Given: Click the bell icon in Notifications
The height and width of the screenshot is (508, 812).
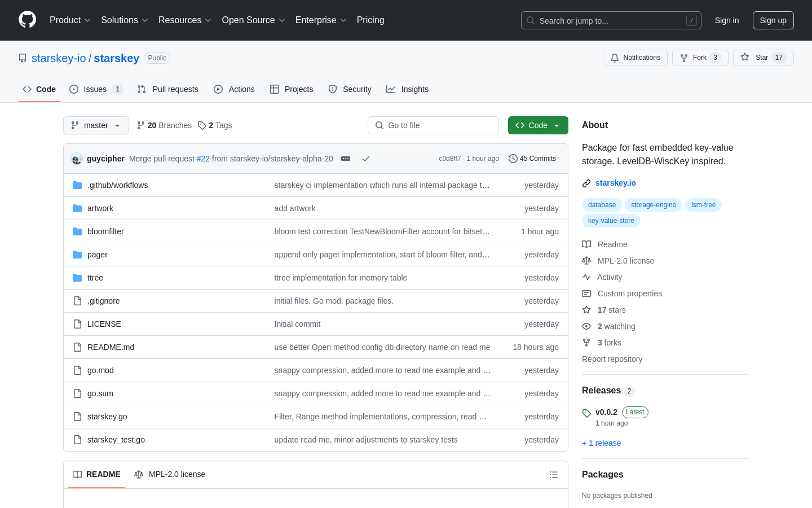Looking at the screenshot, I should coord(615,58).
